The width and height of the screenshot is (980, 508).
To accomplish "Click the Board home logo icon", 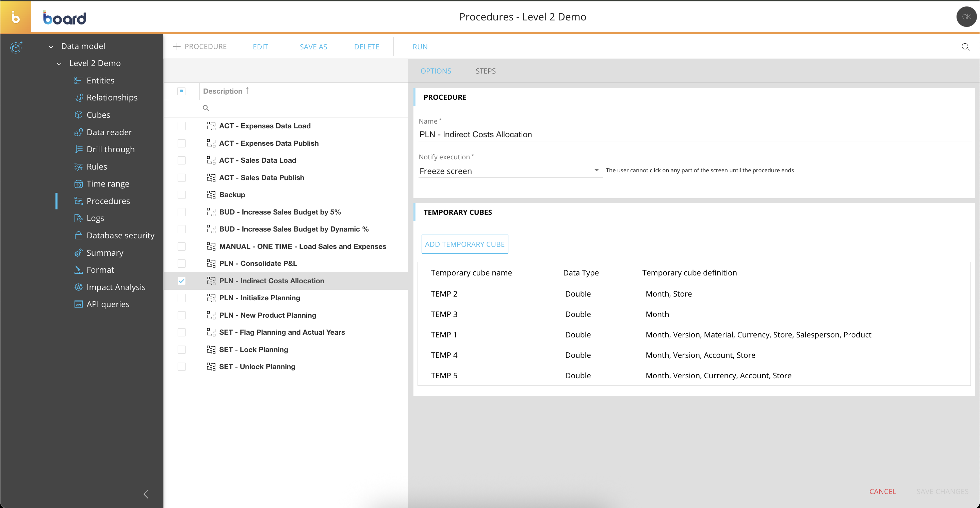I will (16, 17).
